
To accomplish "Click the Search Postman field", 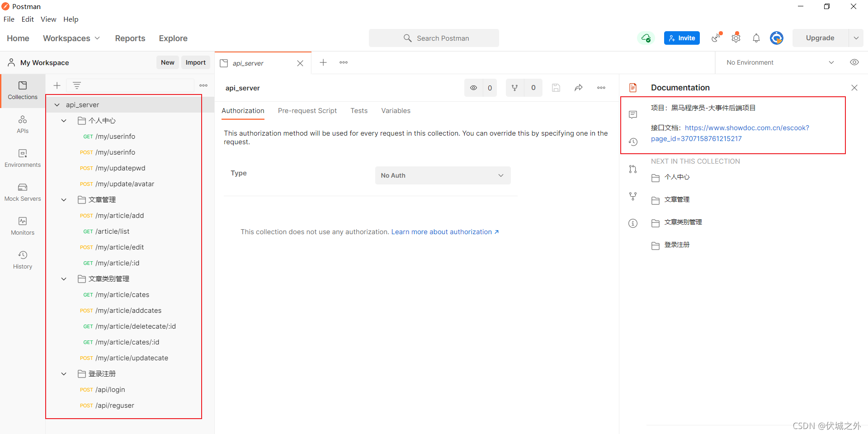I will click(x=434, y=38).
